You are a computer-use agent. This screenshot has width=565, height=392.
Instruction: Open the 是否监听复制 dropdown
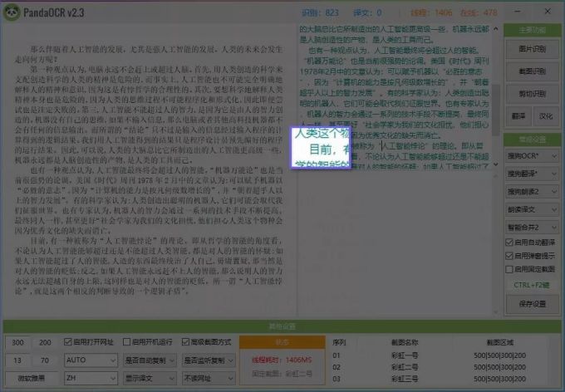pos(209,360)
